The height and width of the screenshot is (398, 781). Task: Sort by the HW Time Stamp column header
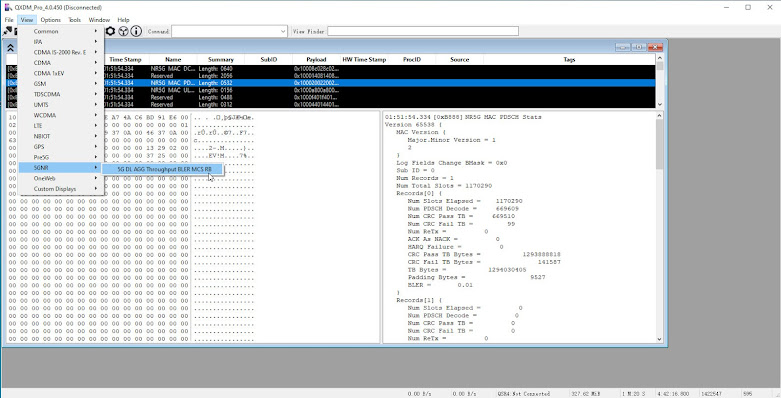coord(364,59)
